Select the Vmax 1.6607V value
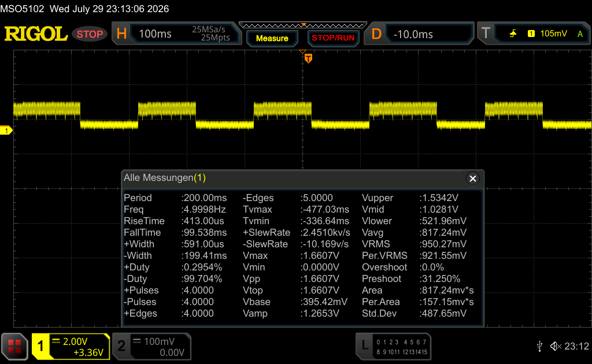592x364 pixels. click(x=320, y=256)
